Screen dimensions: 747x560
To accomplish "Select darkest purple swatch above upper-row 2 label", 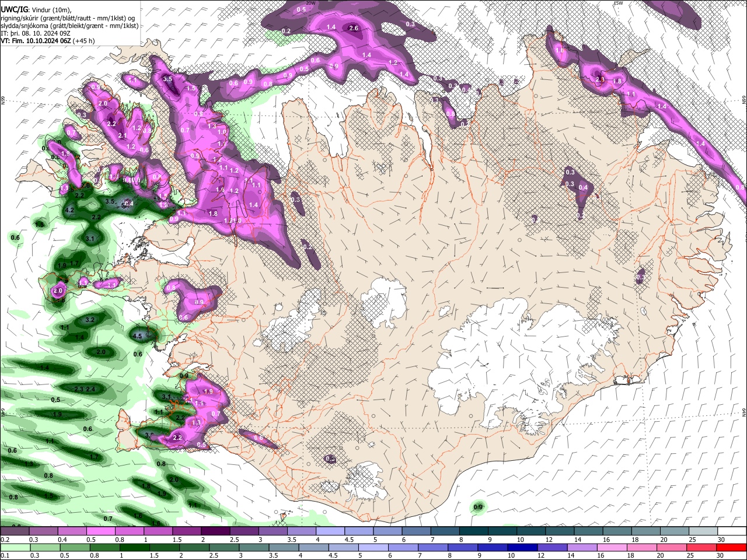I will 215,531.
